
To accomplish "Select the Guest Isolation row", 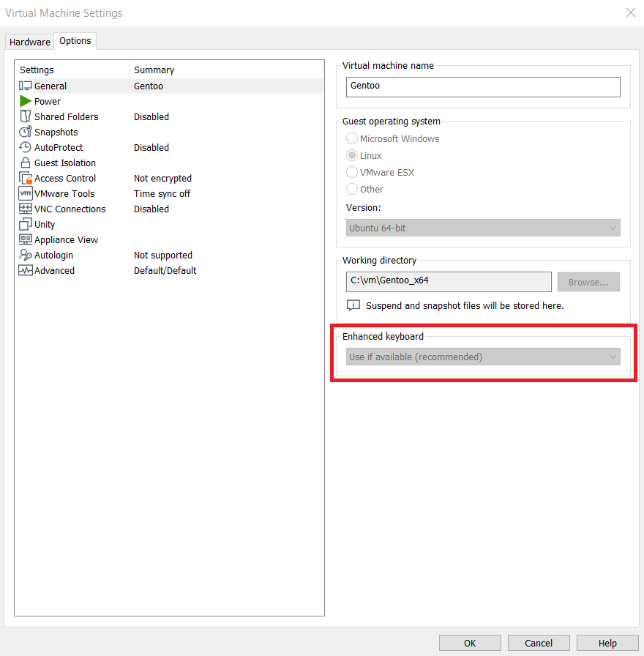I will 169,163.
